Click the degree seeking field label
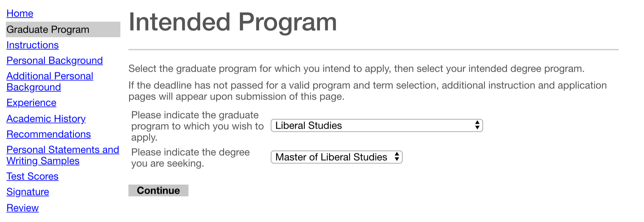The image size is (644, 222). 190,158
